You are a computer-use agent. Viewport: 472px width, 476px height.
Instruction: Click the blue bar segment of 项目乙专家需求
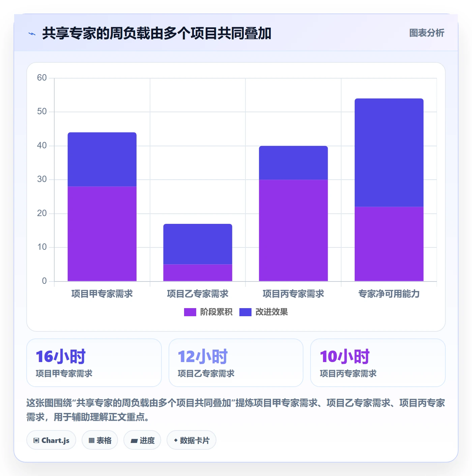198,244
